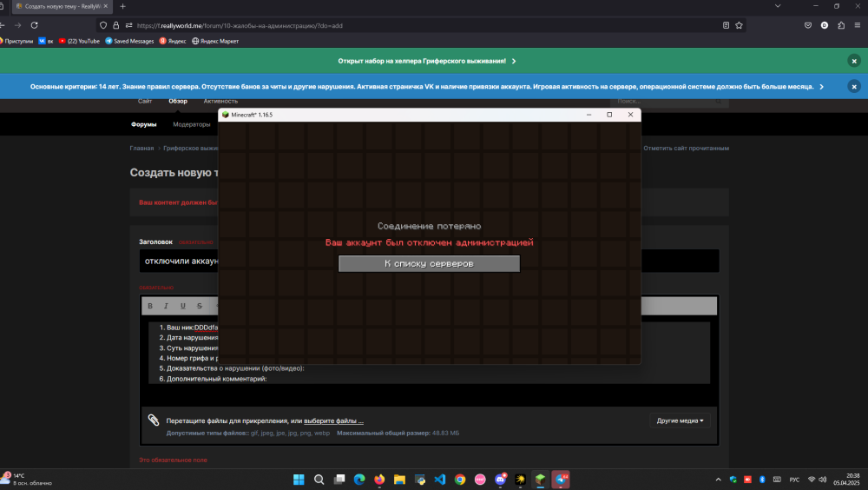Open the Firefox extensions puzzle icon

[x=841, y=25]
